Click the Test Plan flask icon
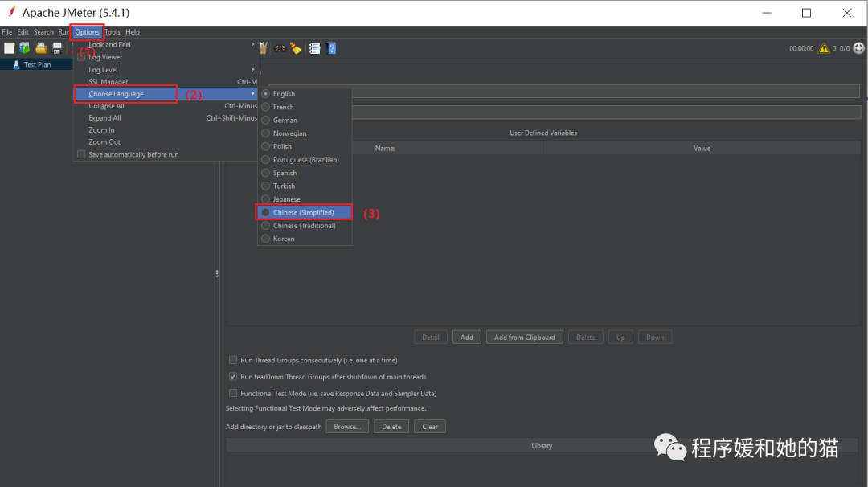Image resolution: width=868 pixels, height=487 pixels. tap(16, 64)
